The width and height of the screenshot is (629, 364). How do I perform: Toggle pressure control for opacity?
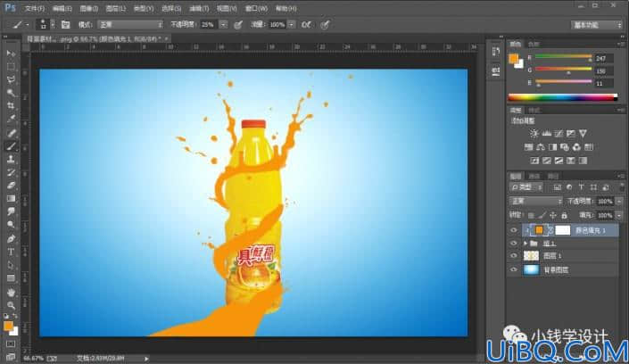(238, 25)
